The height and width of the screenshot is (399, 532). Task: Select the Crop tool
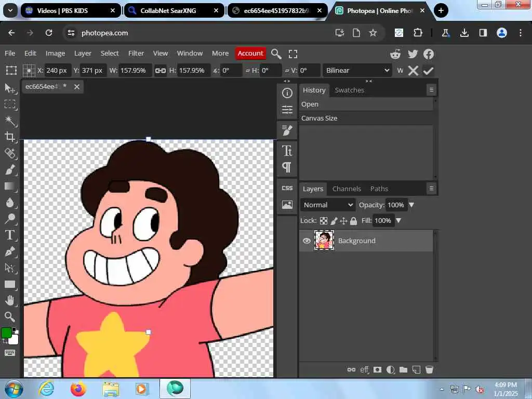click(x=10, y=137)
